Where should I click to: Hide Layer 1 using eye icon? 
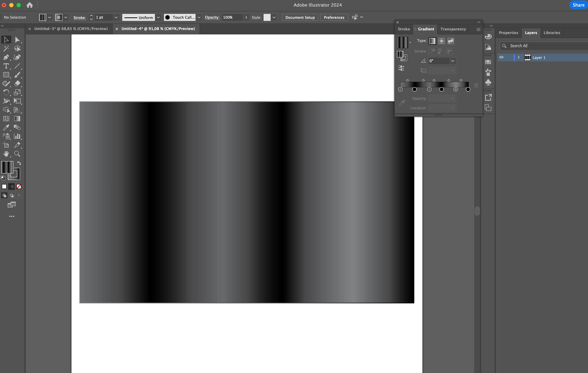pyautogui.click(x=501, y=57)
